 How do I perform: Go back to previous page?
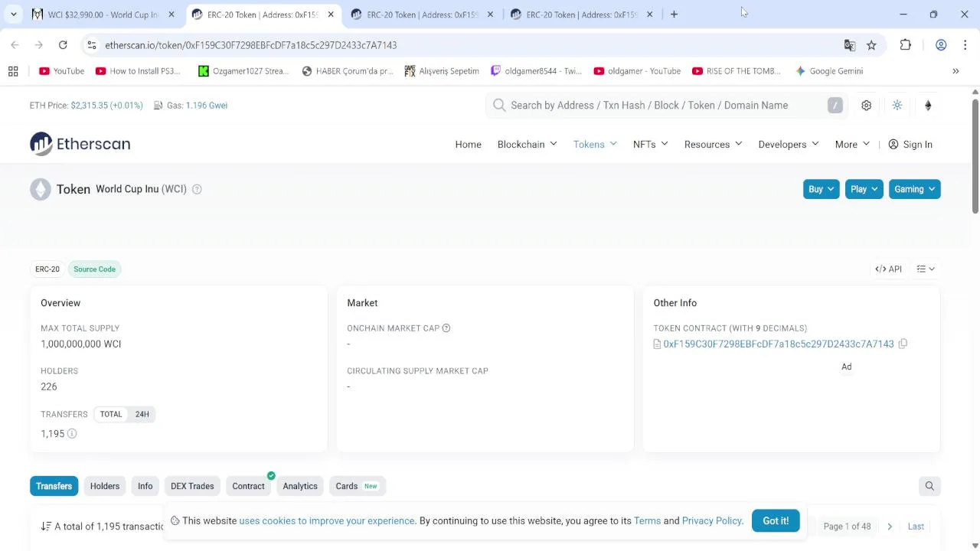click(x=15, y=45)
